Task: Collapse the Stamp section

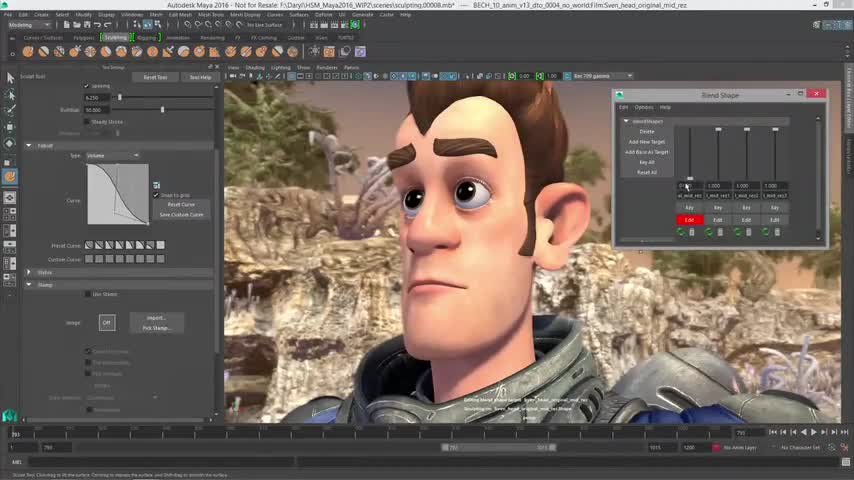Action: pos(29,285)
